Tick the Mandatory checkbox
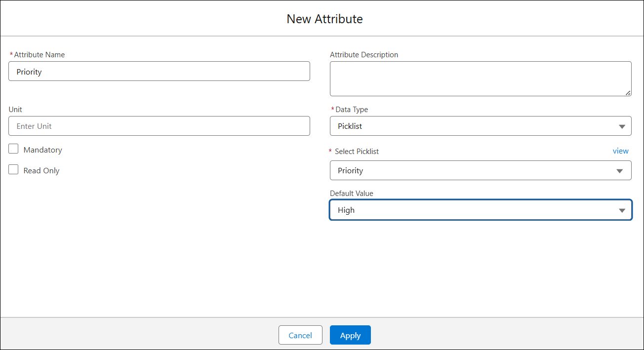Viewport: 644px width, 350px height. pyautogui.click(x=13, y=149)
